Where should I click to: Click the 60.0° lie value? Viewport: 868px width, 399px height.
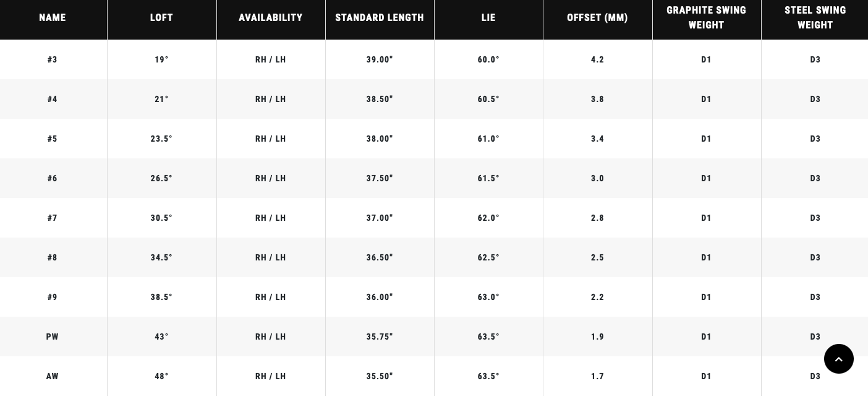click(x=488, y=60)
